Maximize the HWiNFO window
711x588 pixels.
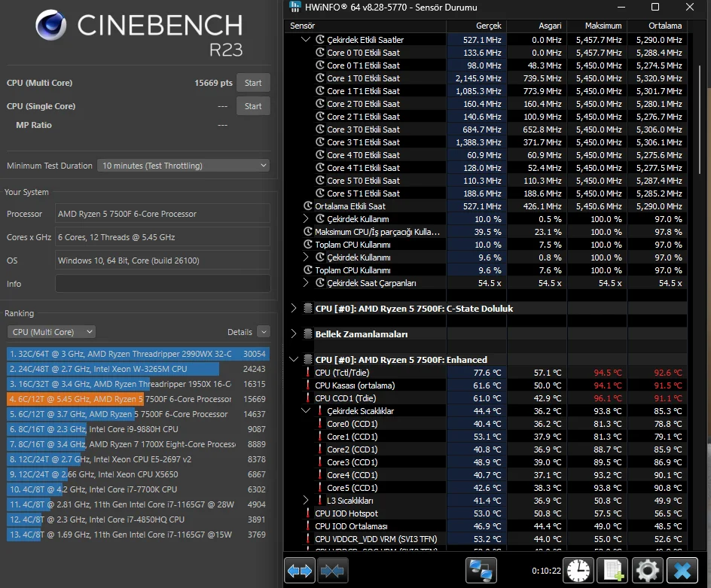tap(655, 7)
